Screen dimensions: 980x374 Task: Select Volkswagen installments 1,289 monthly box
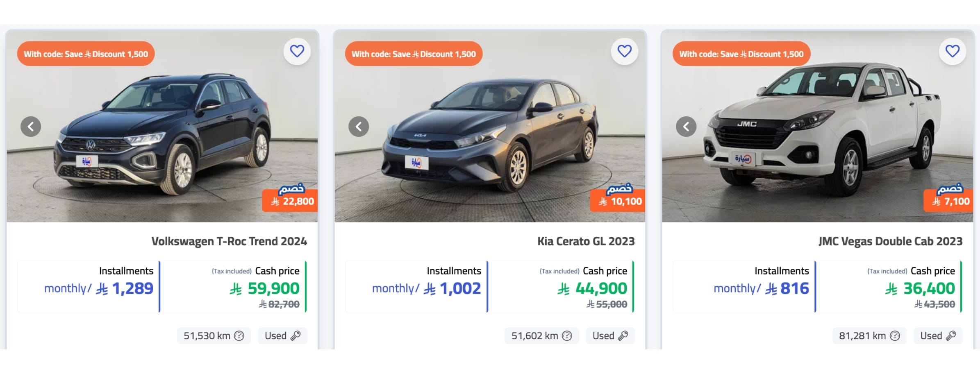[89, 287]
